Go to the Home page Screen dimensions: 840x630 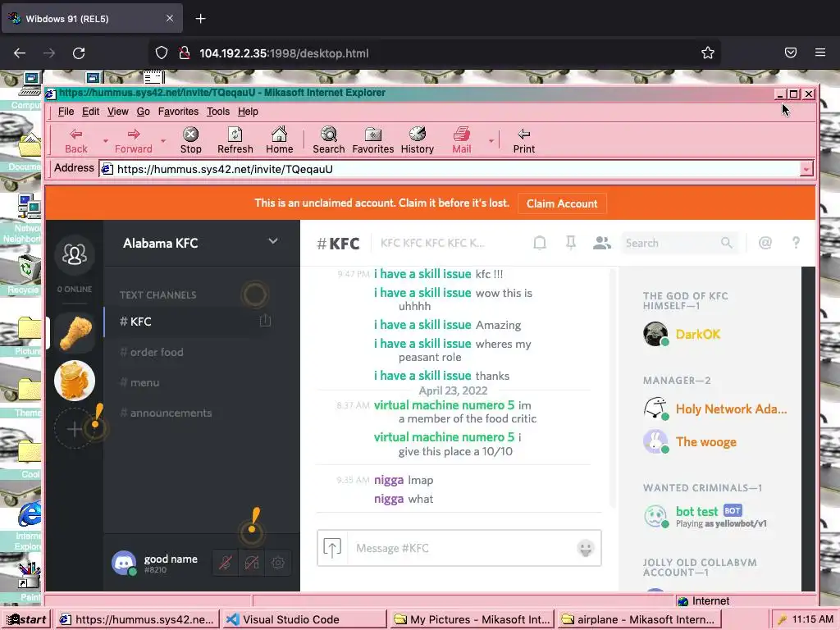[280, 140]
